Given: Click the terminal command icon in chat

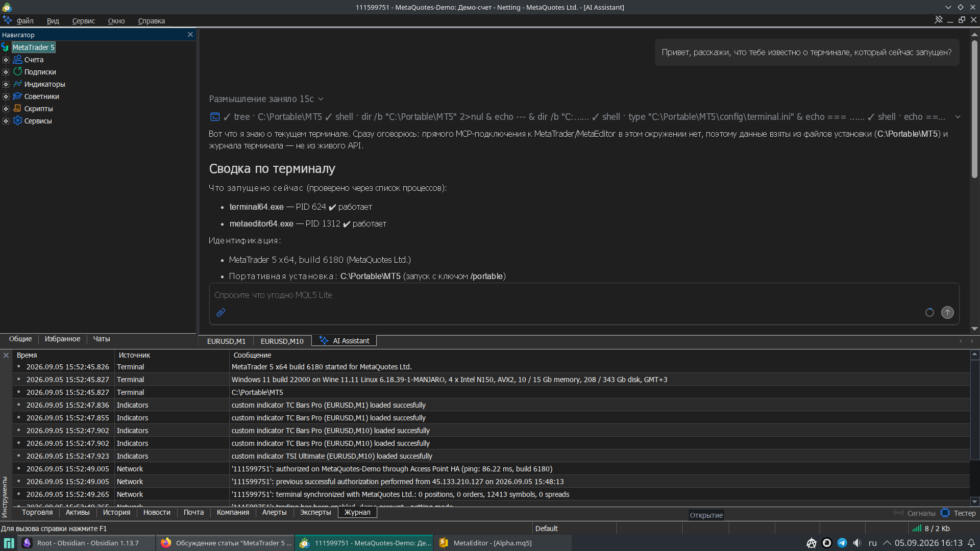Looking at the screenshot, I should [215, 117].
